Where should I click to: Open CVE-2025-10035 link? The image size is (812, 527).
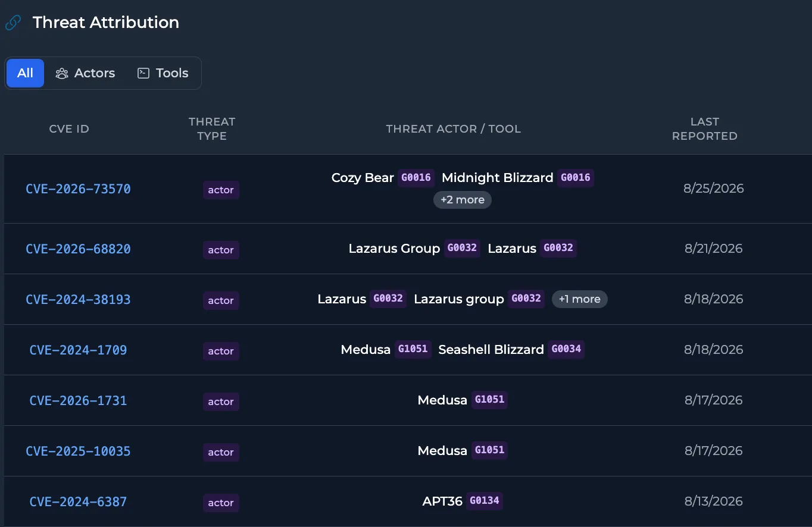[x=78, y=451]
